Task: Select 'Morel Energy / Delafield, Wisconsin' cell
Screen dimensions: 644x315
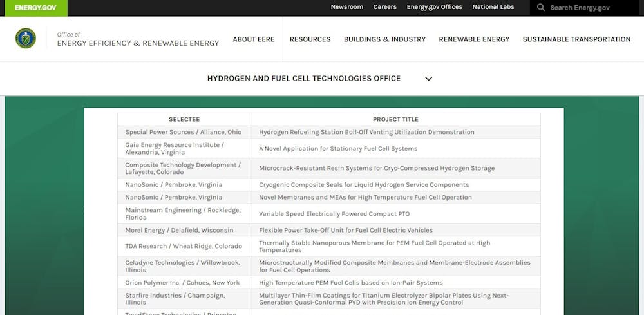Action: [184, 230]
